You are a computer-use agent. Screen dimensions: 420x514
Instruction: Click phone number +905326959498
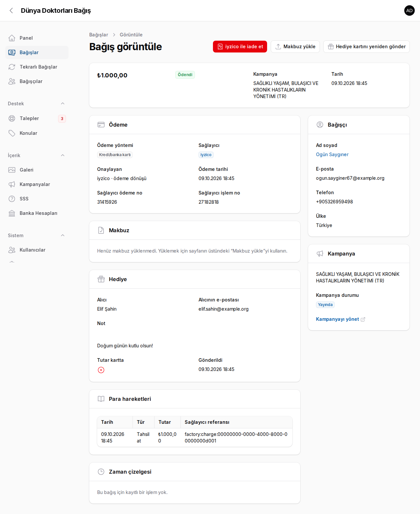point(334,202)
